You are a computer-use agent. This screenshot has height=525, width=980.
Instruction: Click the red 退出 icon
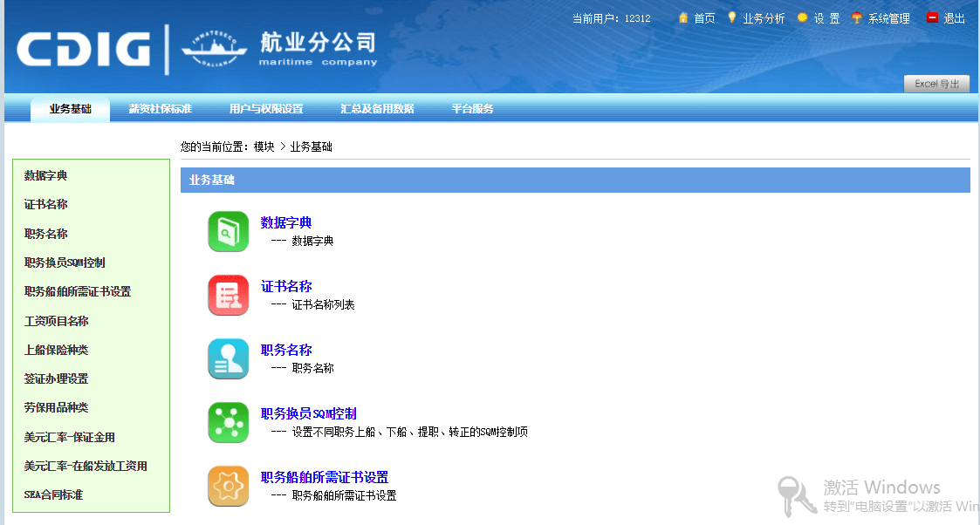pyautogui.click(x=933, y=17)
